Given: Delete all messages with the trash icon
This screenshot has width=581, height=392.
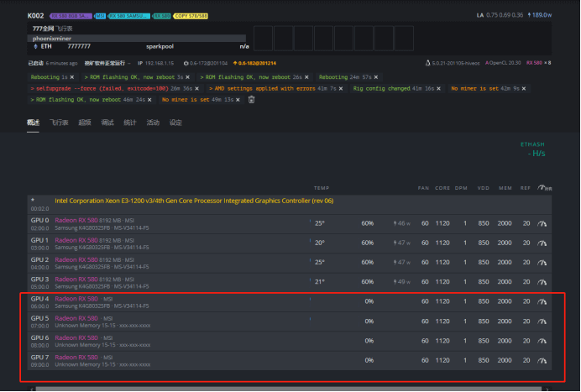Looking at the screenshot, I should (250, 99).
